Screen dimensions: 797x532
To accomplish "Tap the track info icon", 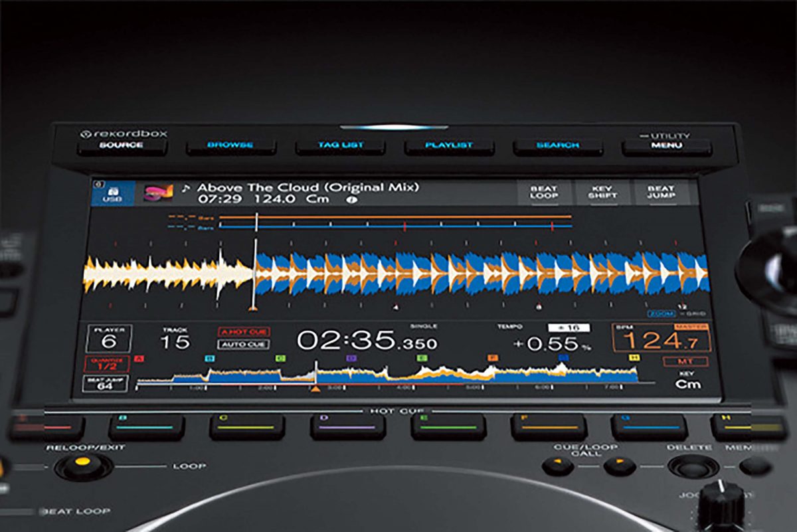I will coord(353,199).
